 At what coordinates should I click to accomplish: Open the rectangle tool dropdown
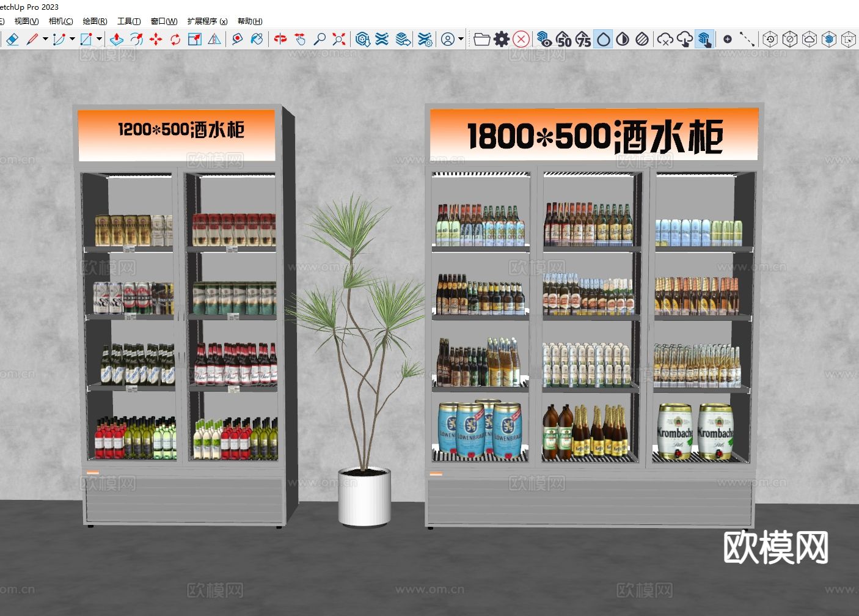(x=99, y=38)
